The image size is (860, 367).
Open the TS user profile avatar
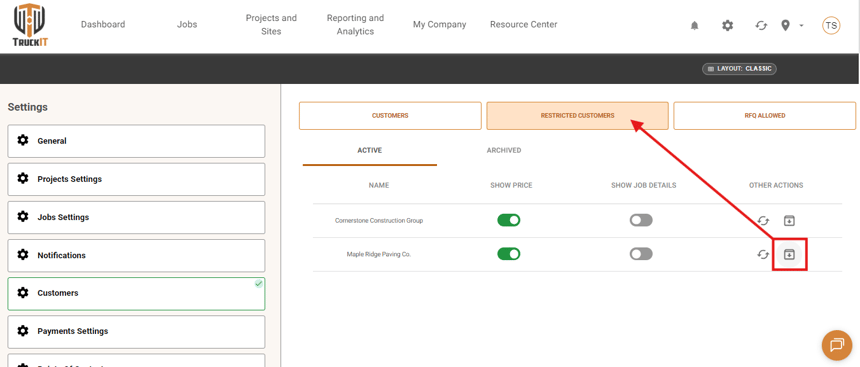click(x=831, y=25)
